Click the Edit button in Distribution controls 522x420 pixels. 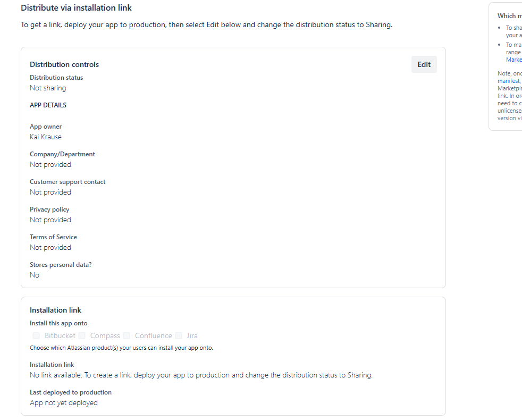click(x=424, y=64)
